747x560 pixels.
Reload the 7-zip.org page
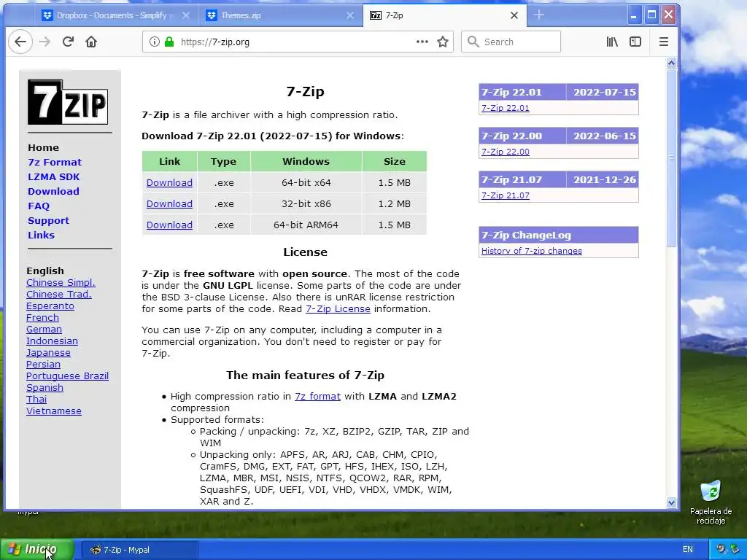tap(68, 42)
